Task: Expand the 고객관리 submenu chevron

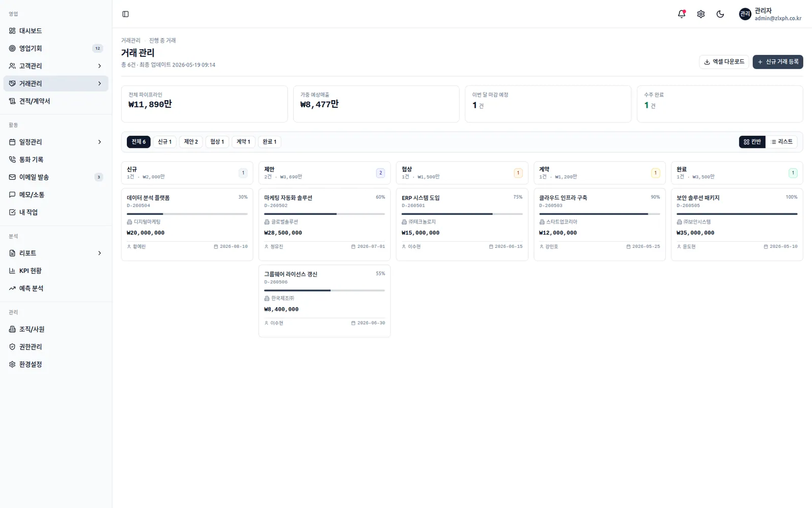Action: tap(99, 66)
